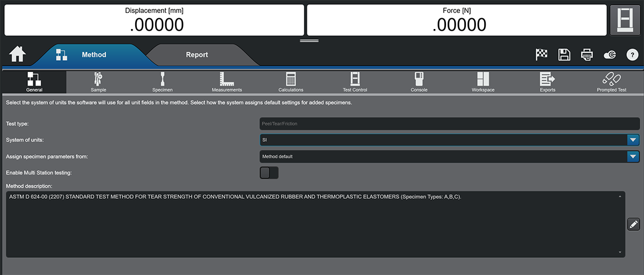Click the 'Assign specimen parameters from:' label
644x275 pixels.
[47, 156]
